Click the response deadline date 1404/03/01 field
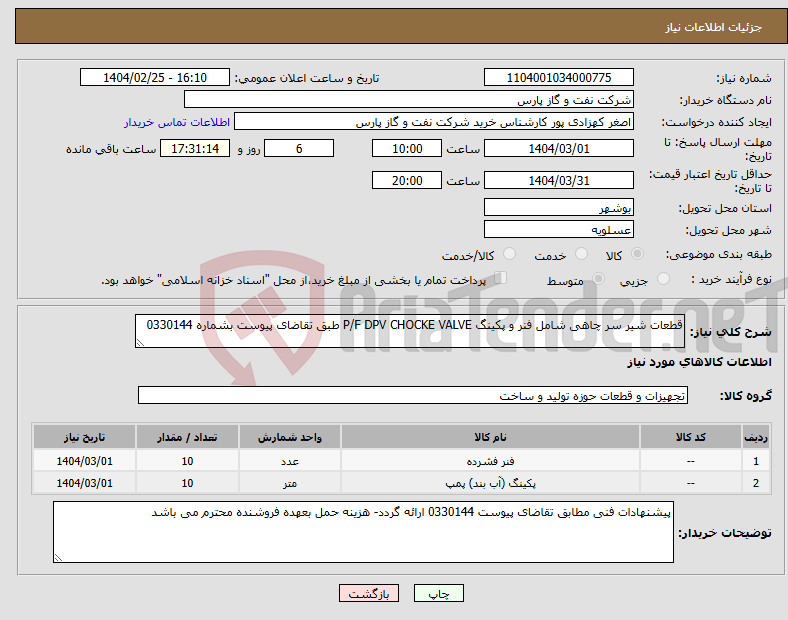 click(x=558, y=148)
